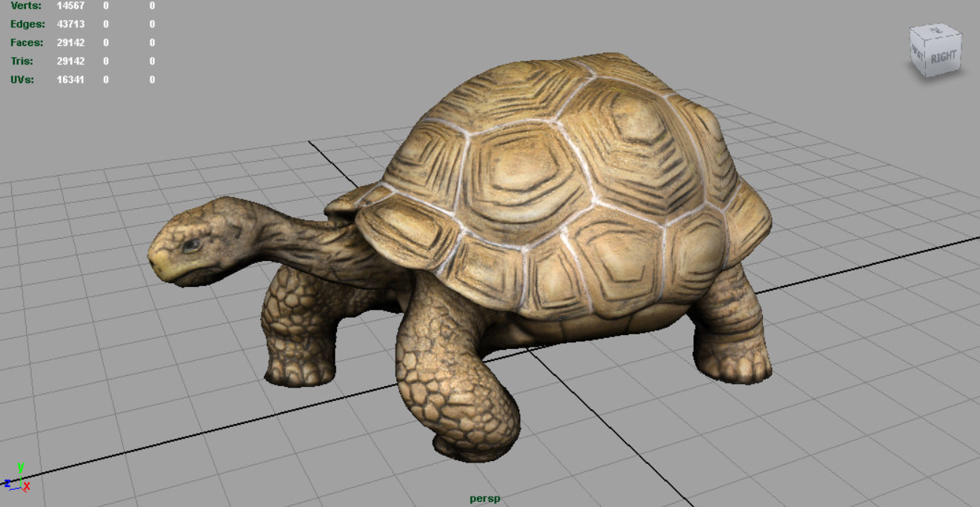The width and height of the screenshot is (980, 507).
Task: Click the Faces: label in the poly count HUD
Action: pyautogui.click(x=27, y=42)
